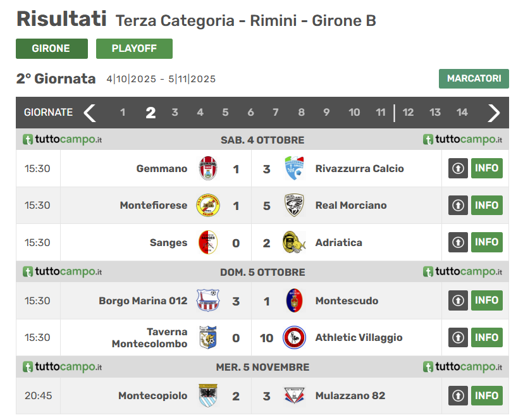Click the Rivazzurra Calcio team logo
Viewport: 523px width, 420px height.
pyautogui.click(x=294, y=168)
